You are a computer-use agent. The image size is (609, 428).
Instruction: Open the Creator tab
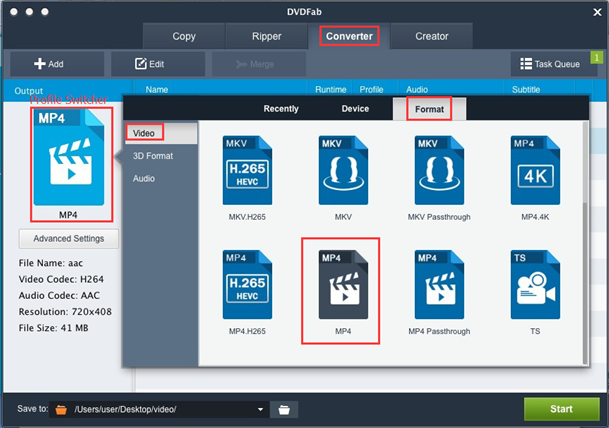(x=432, y=37)
